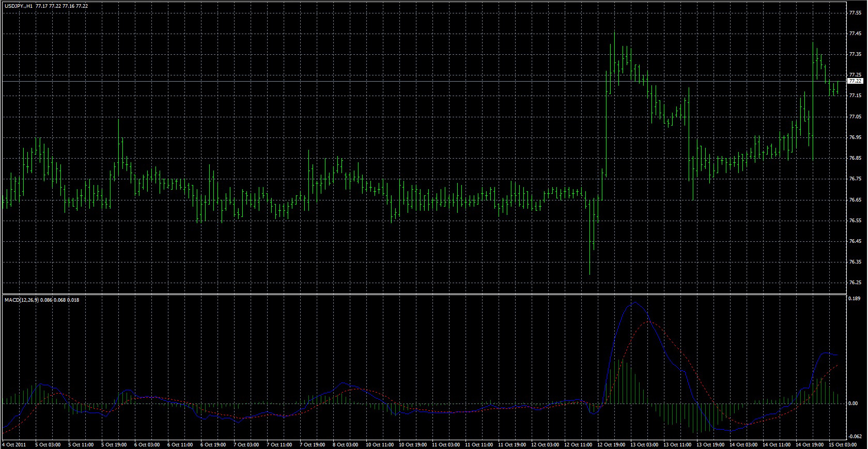The width and height of the screenshot is (868, 449).
Task: Click the MACD(12,26,9) indicator label
Action: click(x=21, y=300)
